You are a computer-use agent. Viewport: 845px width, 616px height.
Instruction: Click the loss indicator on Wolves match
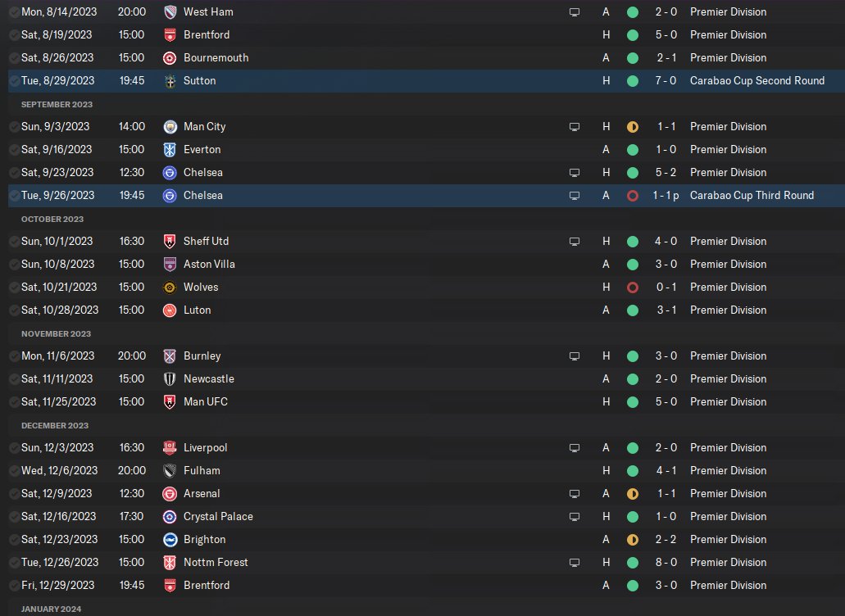click(633, 288)
